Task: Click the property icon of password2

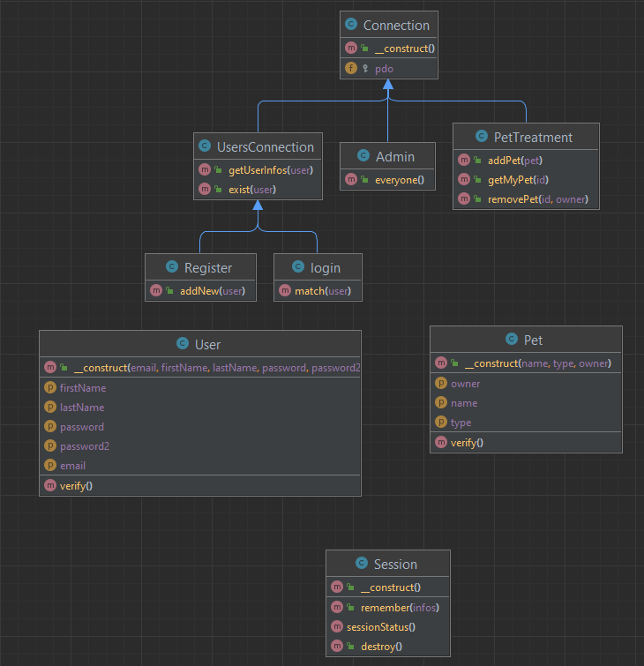Action: (50, 445)
